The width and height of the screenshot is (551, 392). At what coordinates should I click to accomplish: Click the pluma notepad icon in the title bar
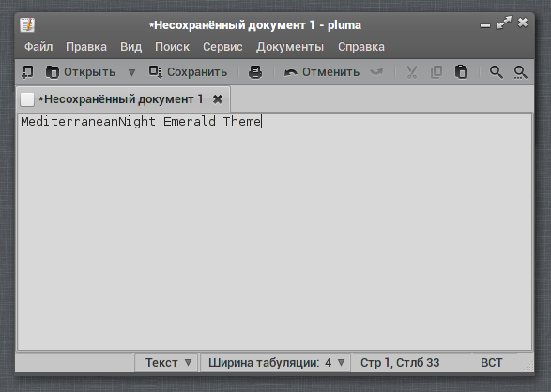click(x=27, y=25)
